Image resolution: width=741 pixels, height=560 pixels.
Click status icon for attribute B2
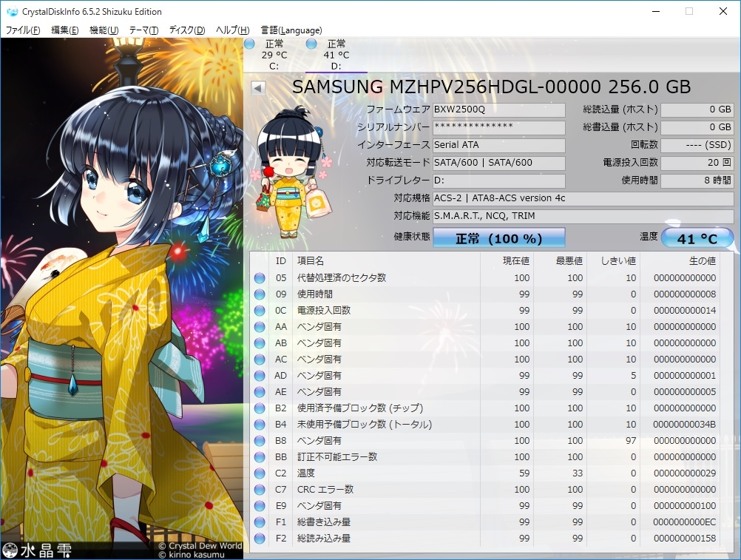pyautogui.click(x=260, y=408)
